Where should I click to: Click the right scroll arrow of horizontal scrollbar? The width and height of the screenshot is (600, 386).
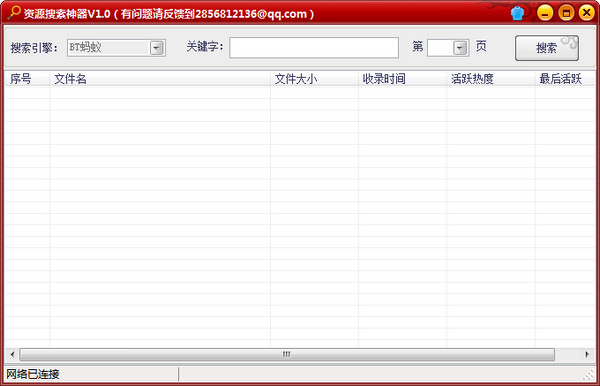click(587, 354)
